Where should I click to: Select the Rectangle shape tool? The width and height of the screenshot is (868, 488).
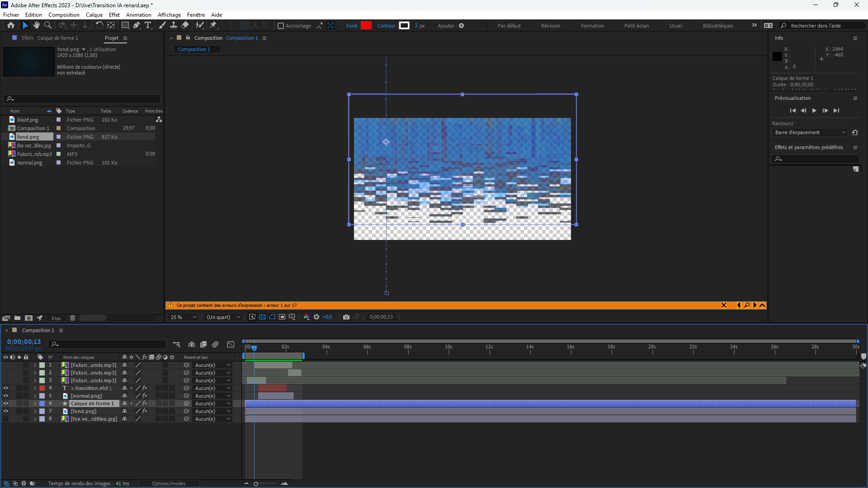(125, 25)
